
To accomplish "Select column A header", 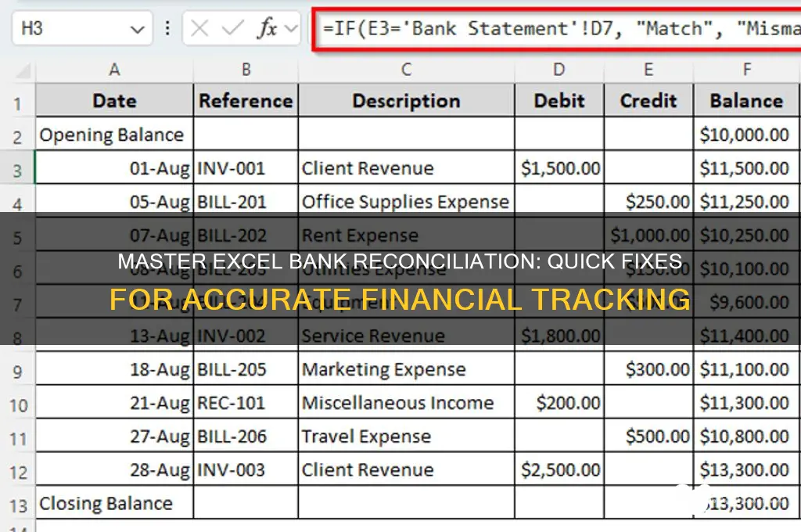I will 114,70.
